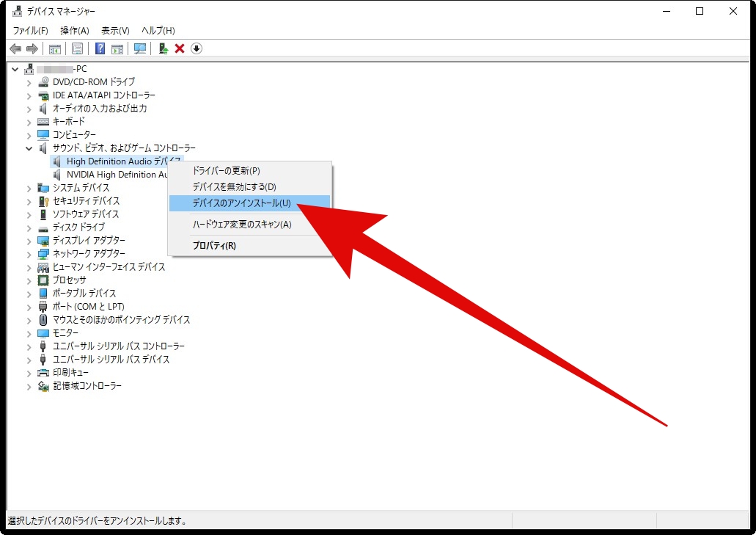
Task: Click the update driver toolbar icon
Action: 164,48
